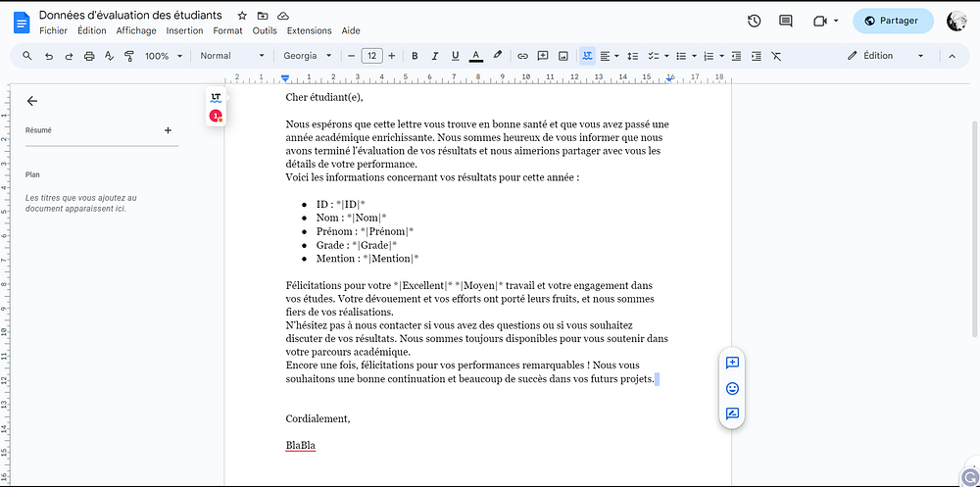Toggle italic formatting
980x487 pixels.
click(435, 56)
